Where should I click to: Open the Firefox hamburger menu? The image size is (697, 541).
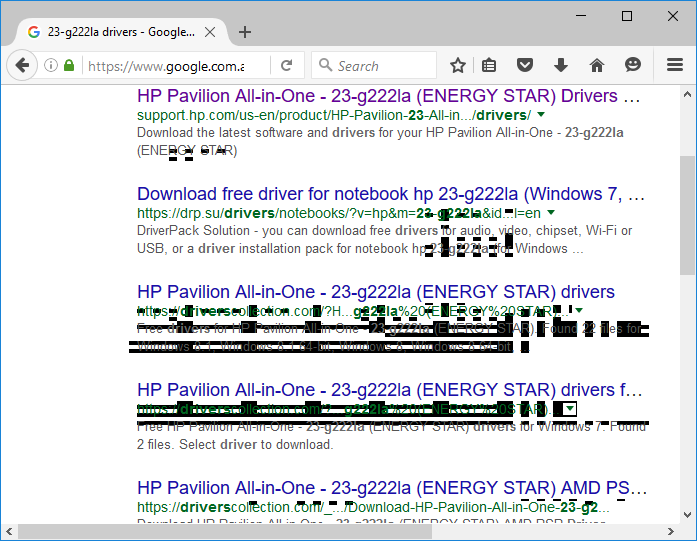(x=674, y=65)
